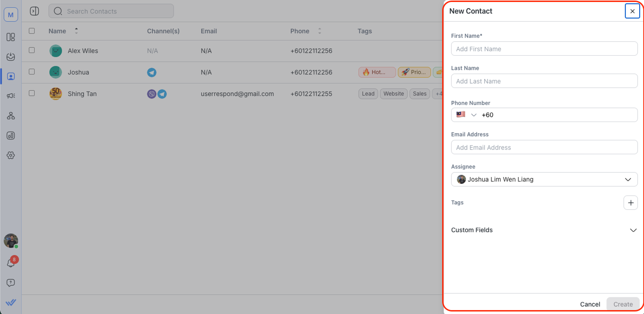Open the notifications bell with badge
644x314 pixels.
pos(11,263)
